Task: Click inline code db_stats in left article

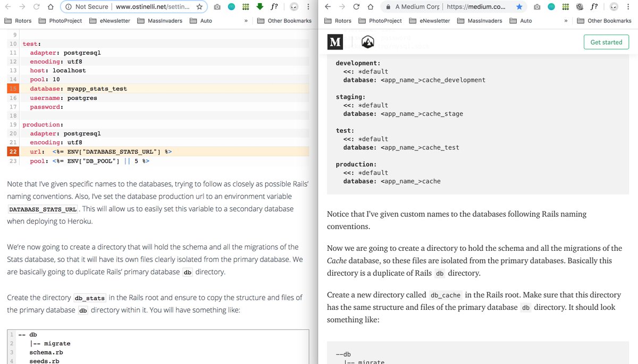Action: [x=89, y=298]
